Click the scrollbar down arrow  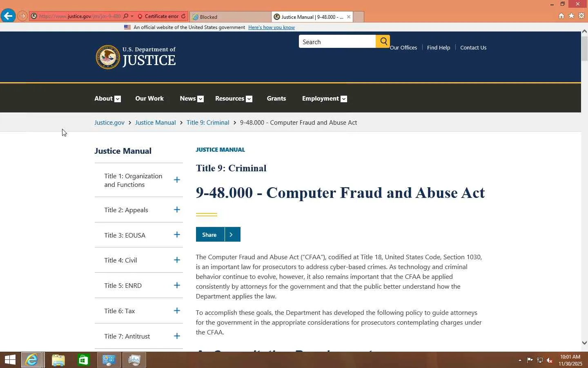(x=584, y=343)
